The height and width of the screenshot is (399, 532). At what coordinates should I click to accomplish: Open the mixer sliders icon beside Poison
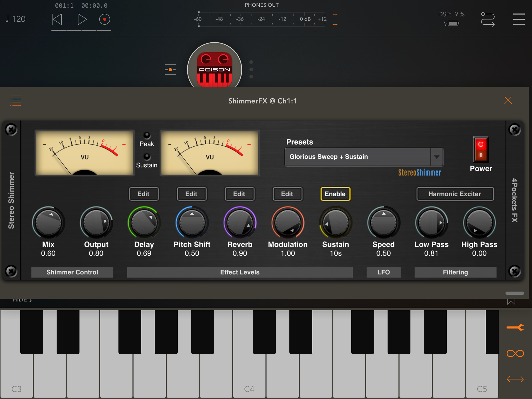170,70
